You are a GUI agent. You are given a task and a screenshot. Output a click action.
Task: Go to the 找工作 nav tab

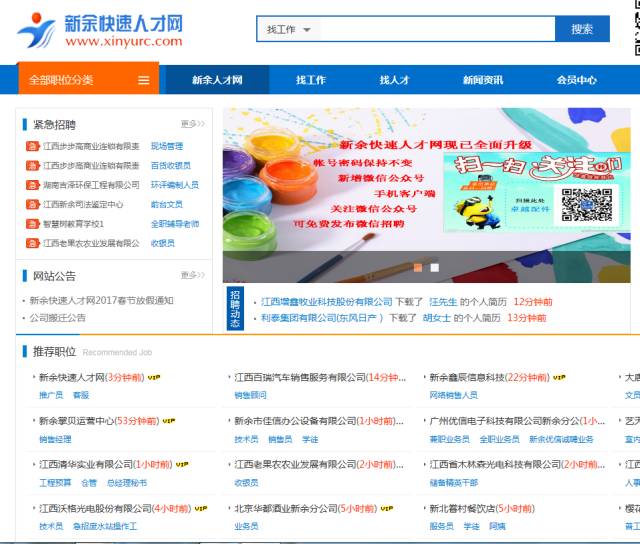[x=311, y=80]
